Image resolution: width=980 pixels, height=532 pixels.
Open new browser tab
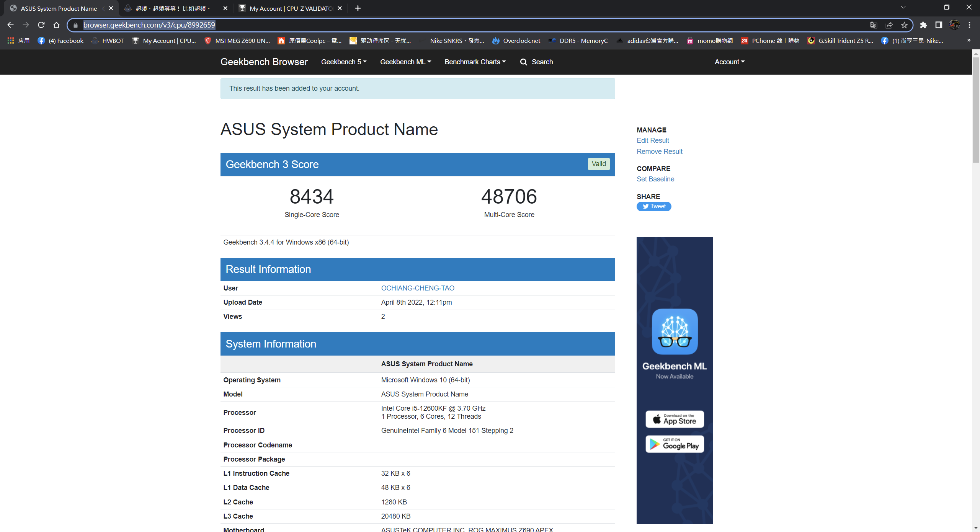(x=358, y=8)
